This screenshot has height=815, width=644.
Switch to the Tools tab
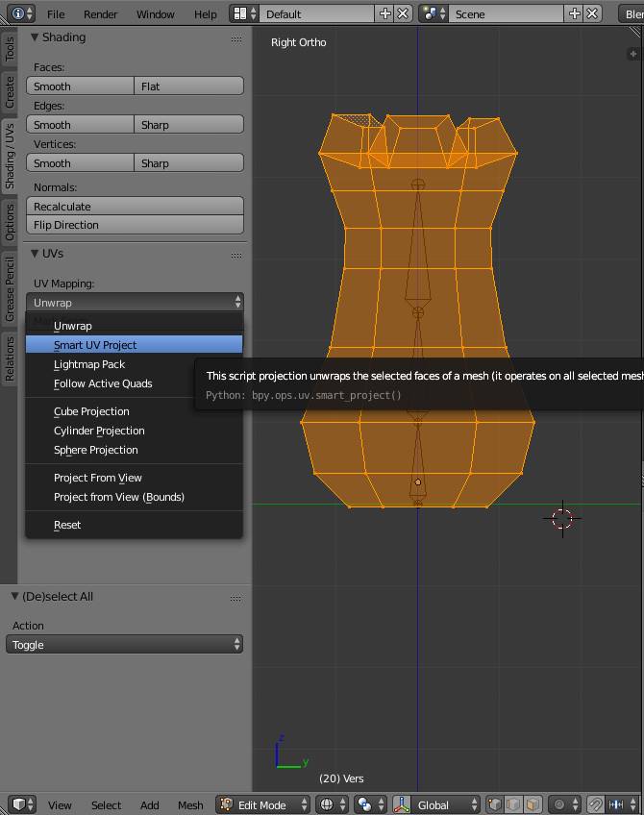click(x=9, y=49)
